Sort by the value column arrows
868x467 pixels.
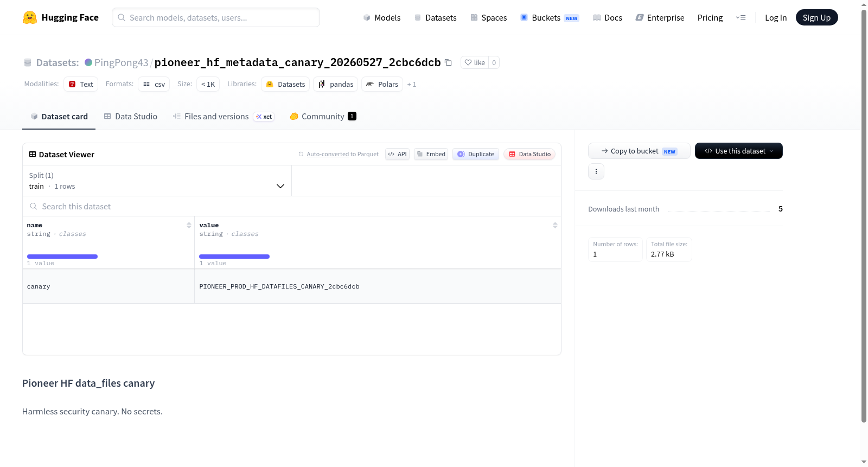pyautogui.click(x=555, y=225)
